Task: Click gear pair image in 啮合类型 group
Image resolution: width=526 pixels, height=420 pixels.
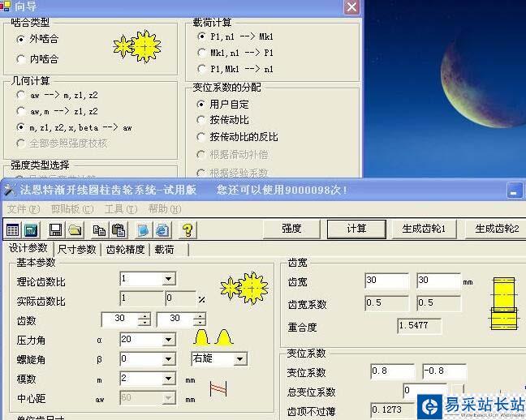Action: [x=137, y=47]
